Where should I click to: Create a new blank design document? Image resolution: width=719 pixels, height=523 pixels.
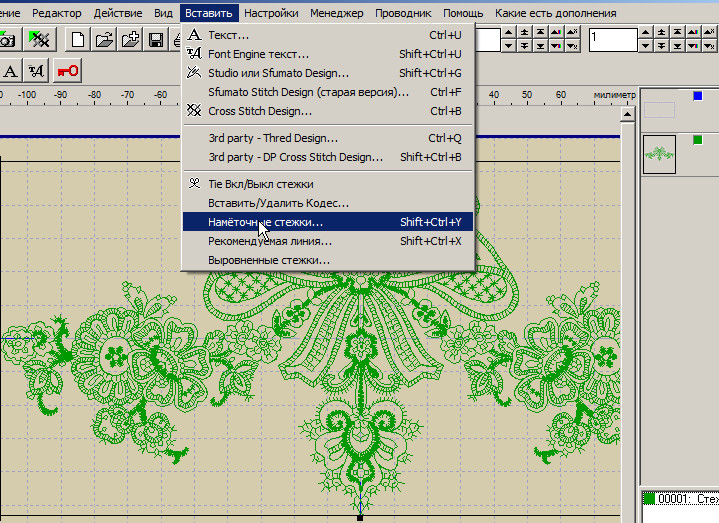pyautogui.click(x=77, y=39)
